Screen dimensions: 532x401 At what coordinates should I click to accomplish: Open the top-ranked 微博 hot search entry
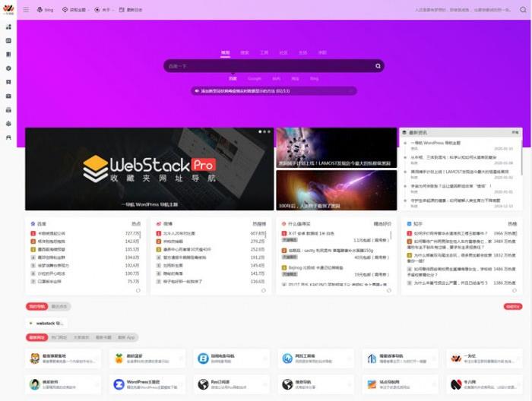[x=179, y=234]
